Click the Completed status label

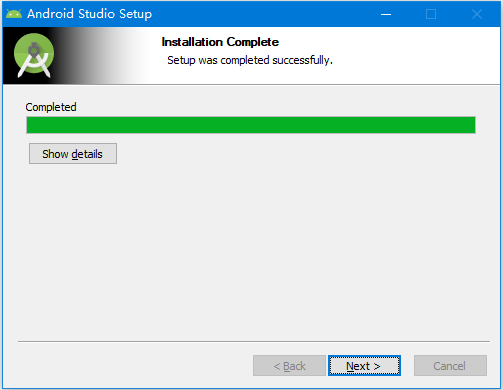point(51,107)
